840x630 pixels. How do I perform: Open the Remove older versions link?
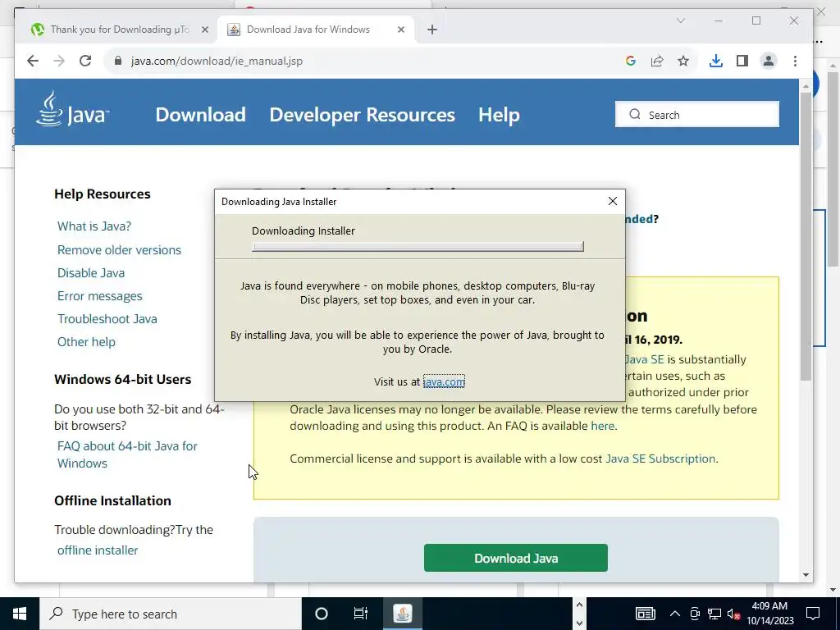[x=119, y=249]
